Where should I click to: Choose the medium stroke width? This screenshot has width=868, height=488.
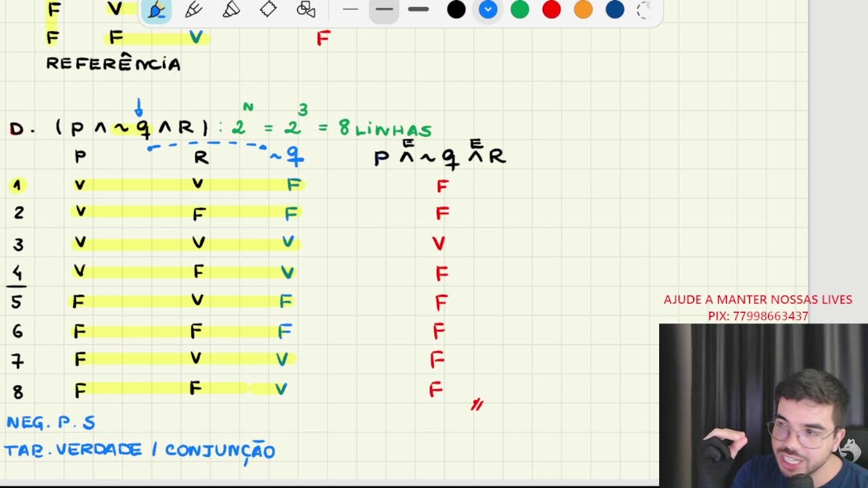click(384, 9)
